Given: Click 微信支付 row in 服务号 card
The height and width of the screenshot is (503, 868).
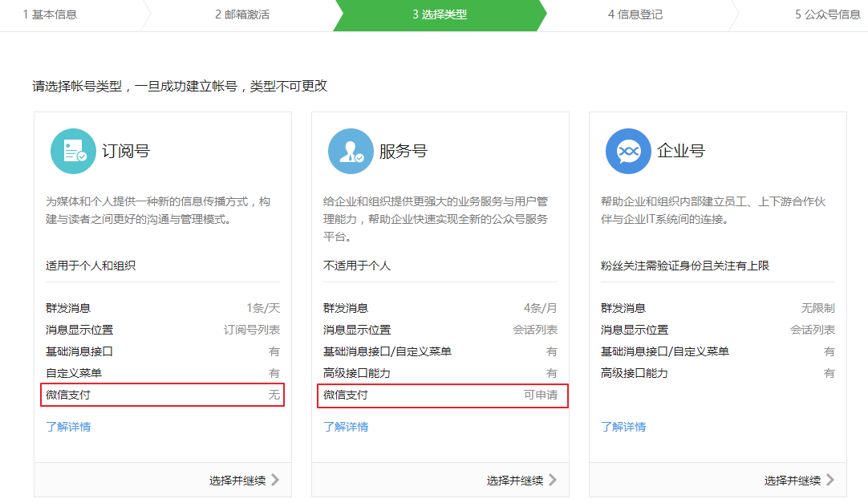Looking at the screenshot, I should tap(443, 395).
